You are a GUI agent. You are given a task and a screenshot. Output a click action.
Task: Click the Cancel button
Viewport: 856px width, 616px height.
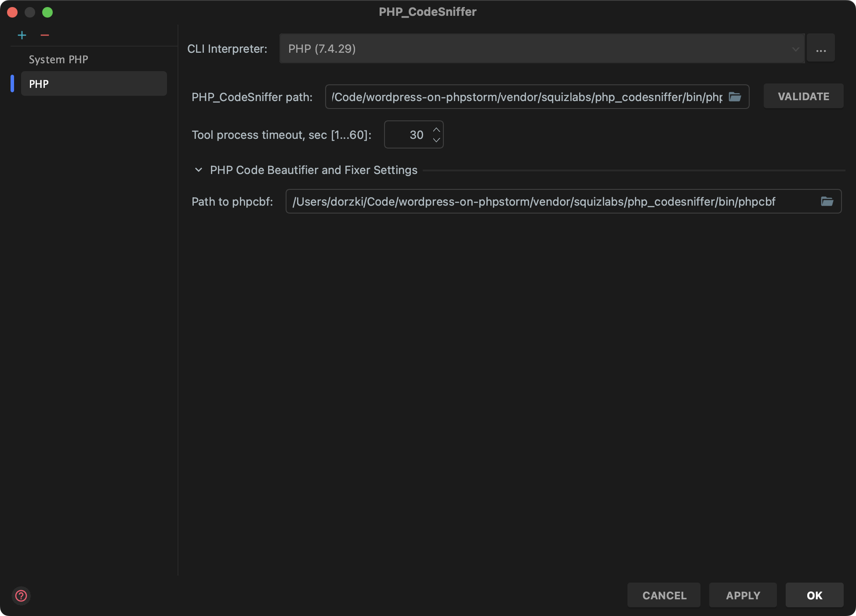point(664,595)
